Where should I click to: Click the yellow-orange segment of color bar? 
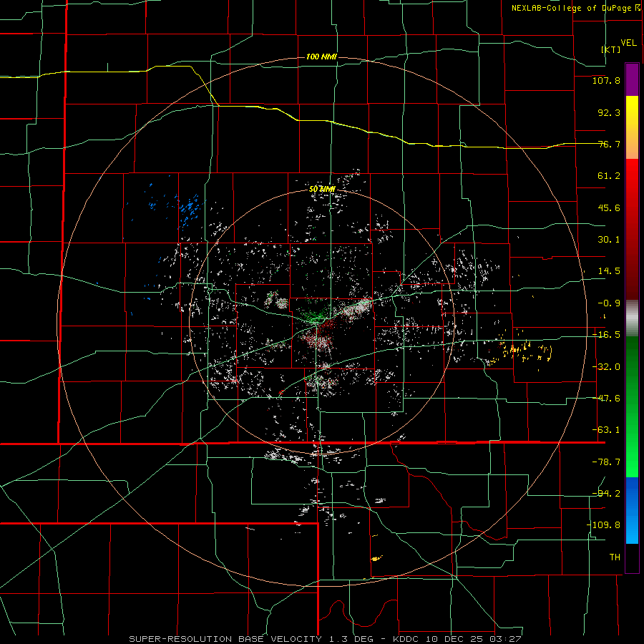pyautogui.click(x=632, y=127)
